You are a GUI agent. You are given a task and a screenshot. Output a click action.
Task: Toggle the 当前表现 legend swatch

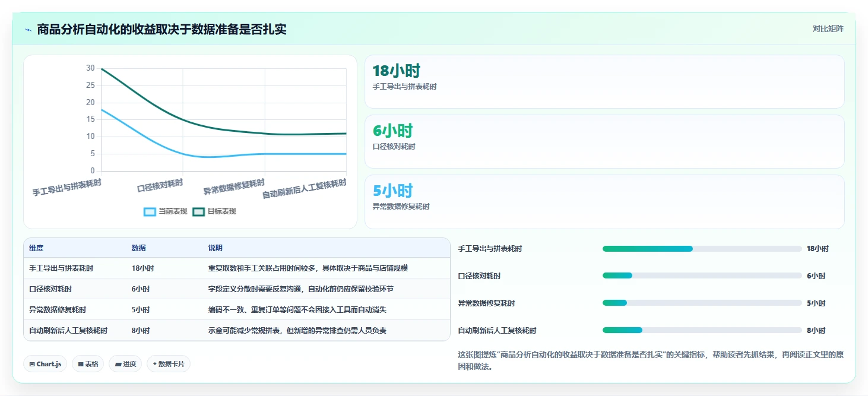pos(150,211)
